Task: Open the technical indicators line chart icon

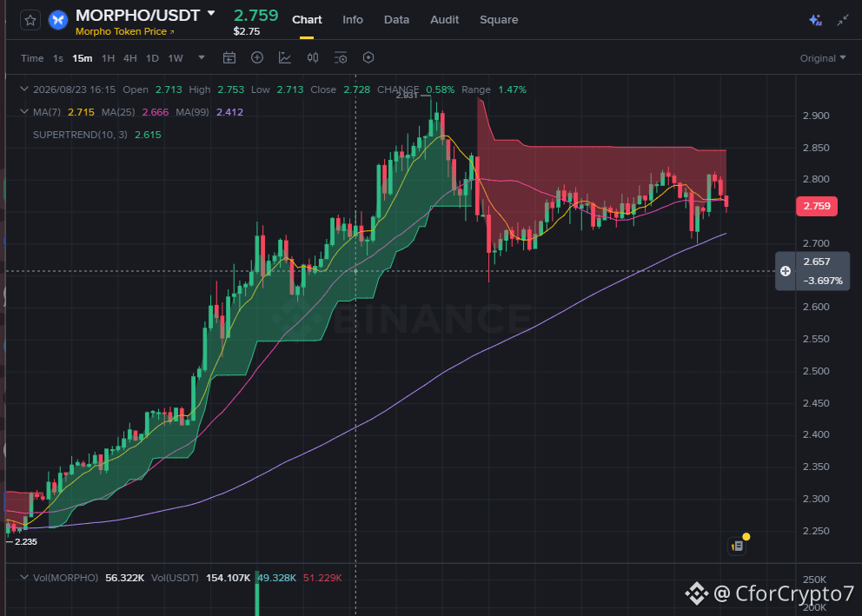Action: point(285,57)
